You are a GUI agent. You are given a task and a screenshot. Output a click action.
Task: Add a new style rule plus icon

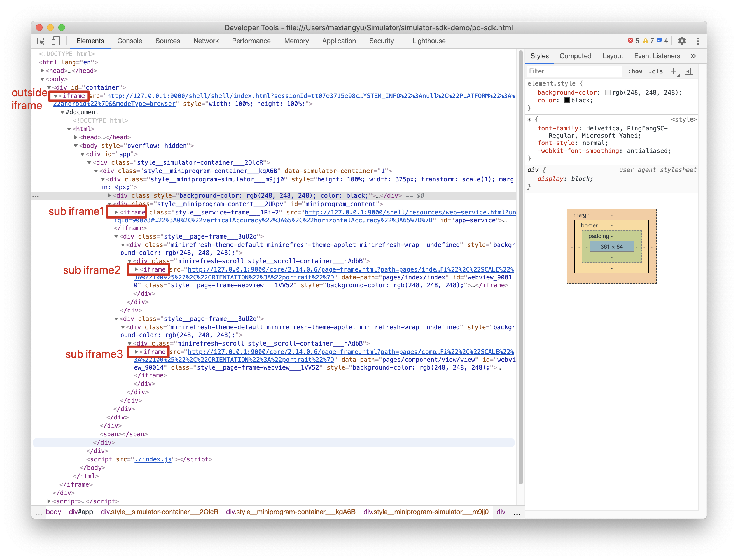tap(674, 71)
